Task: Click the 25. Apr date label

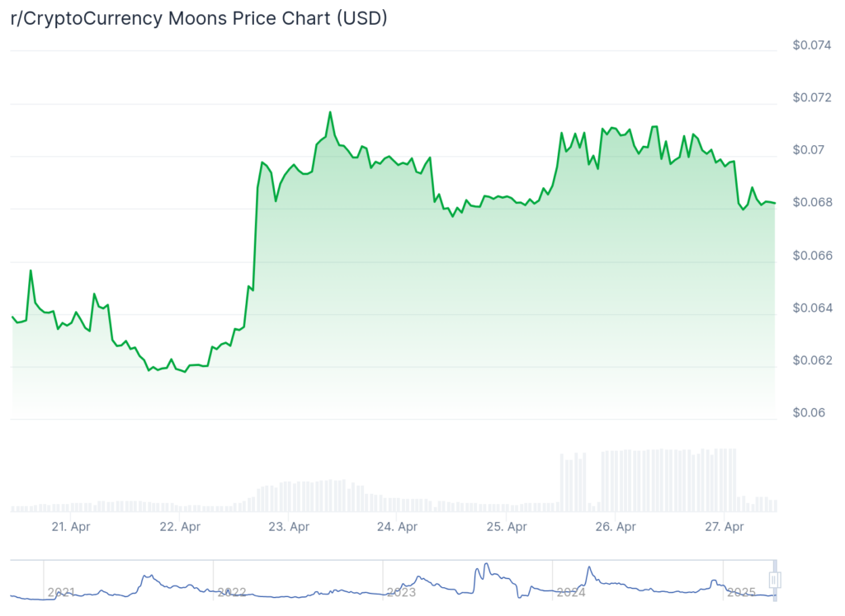Action: [506, 527]
